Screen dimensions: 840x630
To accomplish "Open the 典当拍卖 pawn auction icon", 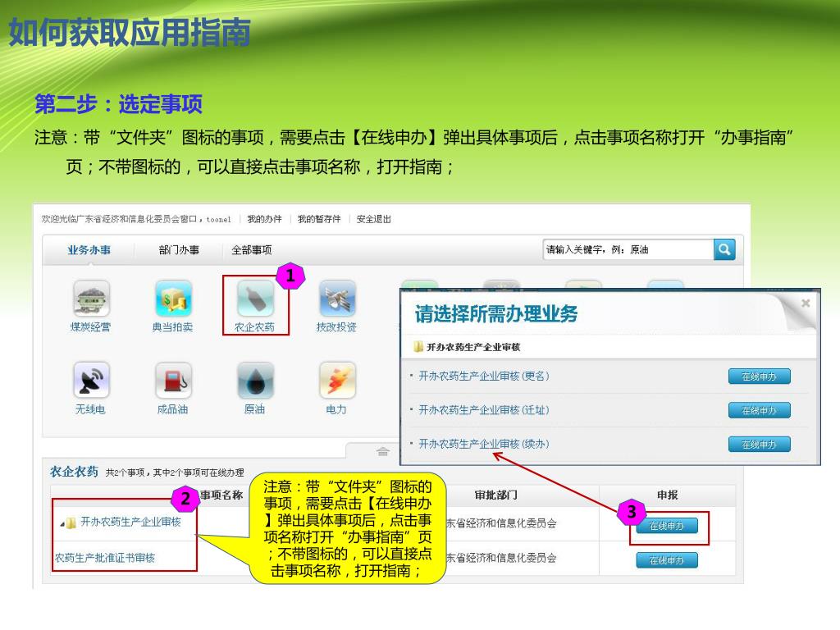I will pyautogui.click(x=173, y=299).
